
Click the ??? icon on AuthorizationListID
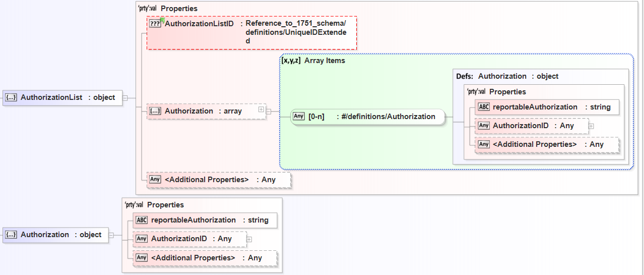coord(155,24)
